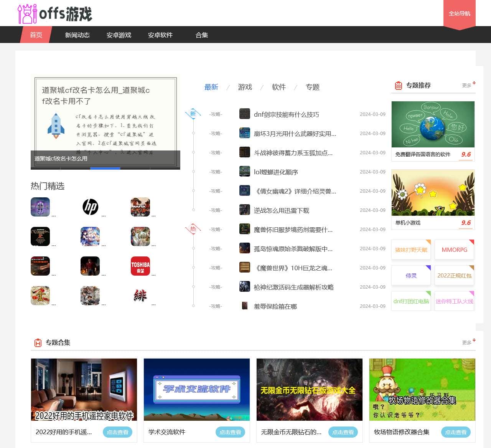This screenshot has height=448, width=491.
Task: Click 点击查看 for 学术交流软件
Action: pyautogui.click(x=230, y=432)
